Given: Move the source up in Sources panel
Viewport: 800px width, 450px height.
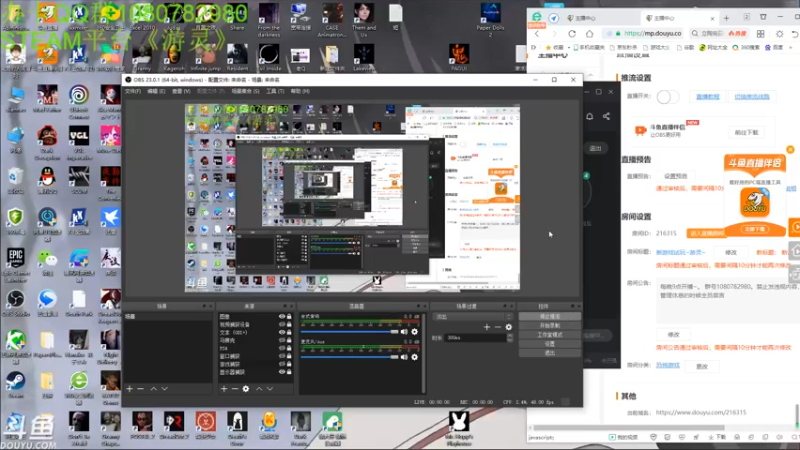Looking at the screenshot, I should [259, 389].
